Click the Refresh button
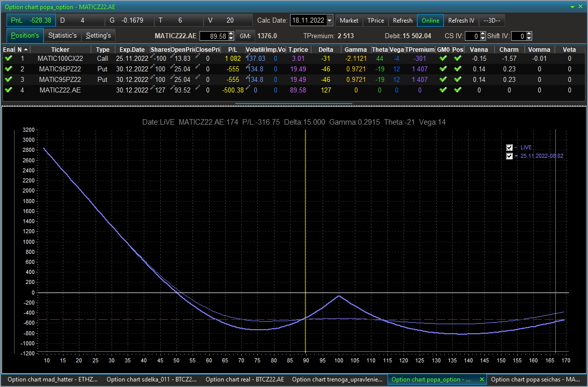Viewport: 588px width, 387px height. [x=403, y=21]
